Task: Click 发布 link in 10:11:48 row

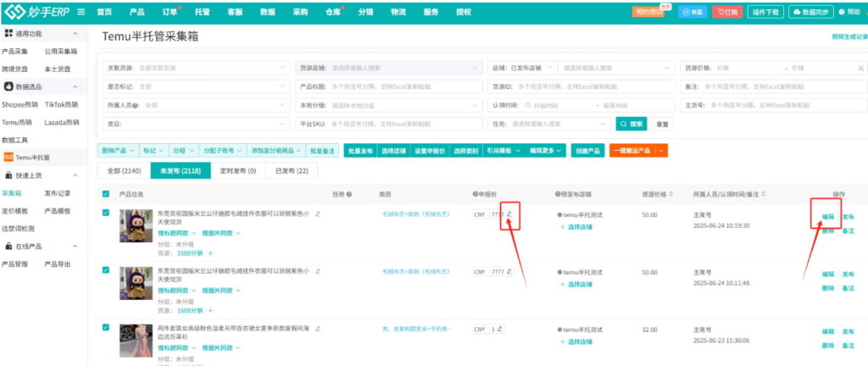Action: point(848,274)
